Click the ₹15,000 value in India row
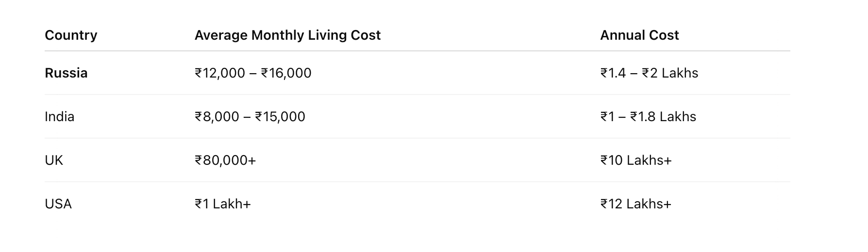 click(x=280, y=117)
